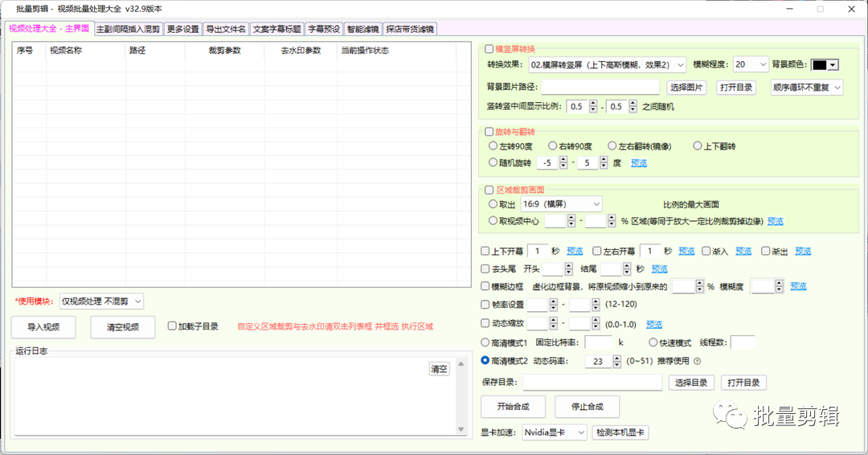Open 显卡加速 Nvidia显卡 dropdown
868x455 pixels.
[554, 432]
